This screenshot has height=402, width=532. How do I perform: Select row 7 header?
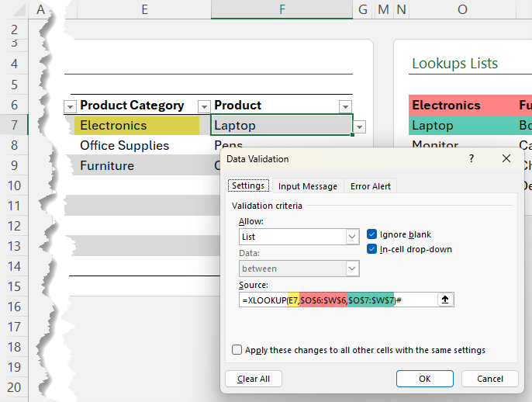(x=14, y=125)
